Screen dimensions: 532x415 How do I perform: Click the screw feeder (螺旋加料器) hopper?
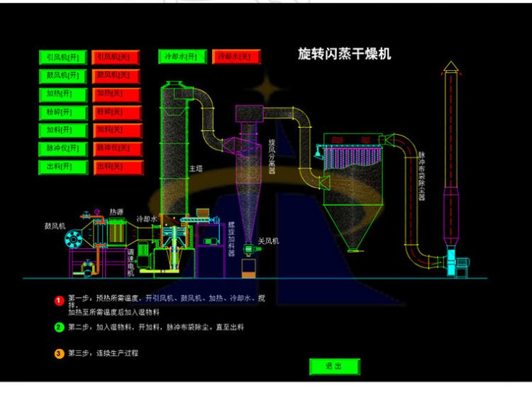point(203,213)
